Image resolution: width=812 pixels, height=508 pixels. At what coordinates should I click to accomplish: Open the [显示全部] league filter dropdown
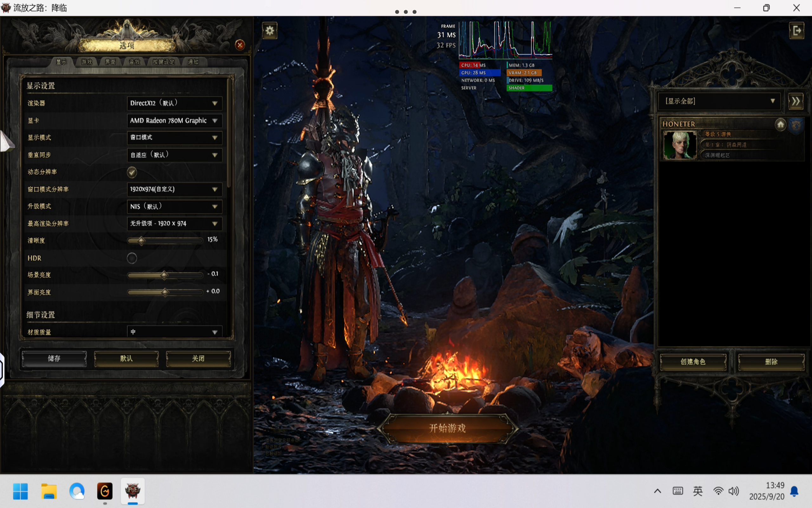pyautogui.click(x=719, y=101)
